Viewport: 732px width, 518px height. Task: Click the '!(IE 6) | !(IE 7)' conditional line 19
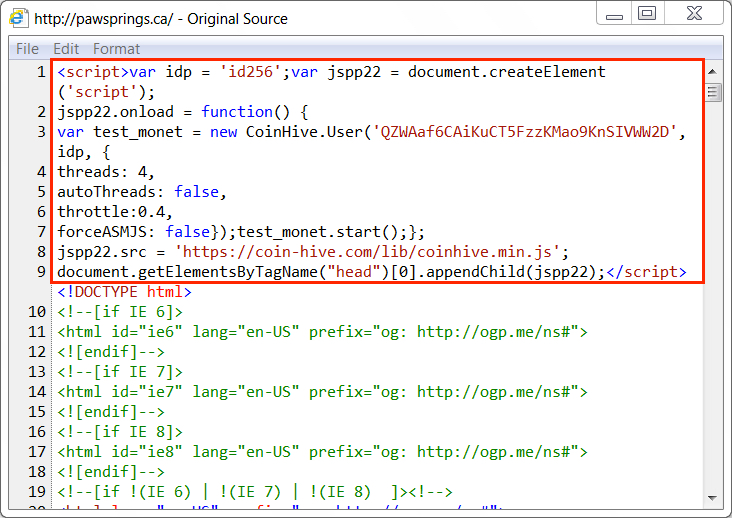(x=255, y=492)
